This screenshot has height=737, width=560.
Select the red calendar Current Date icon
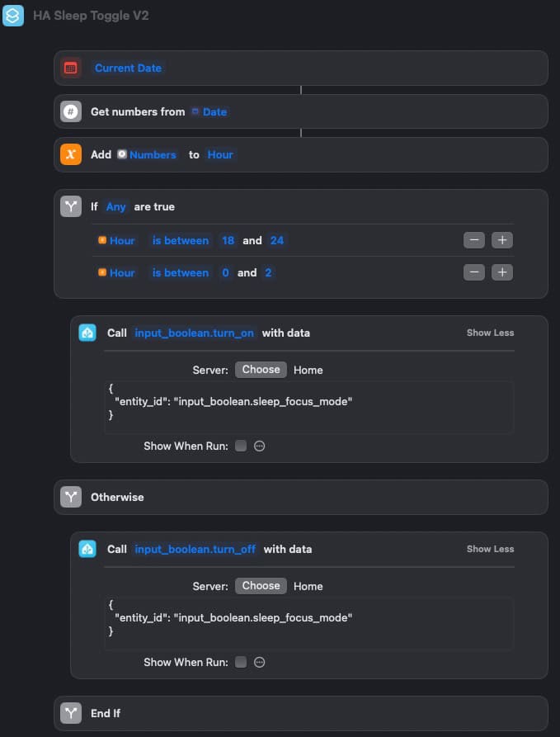coord(71,69)
